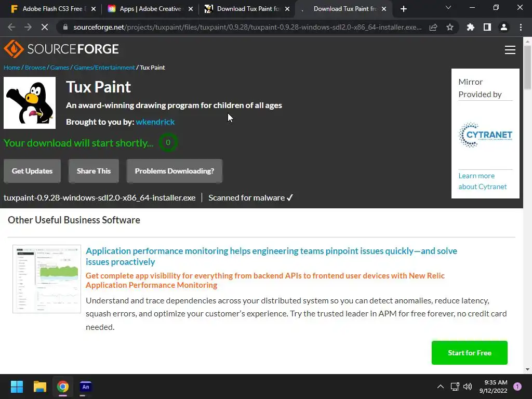Open the Browse breadcrumb link
The width and height of the screenshot is (532, 399).
[x=35, y=68]
